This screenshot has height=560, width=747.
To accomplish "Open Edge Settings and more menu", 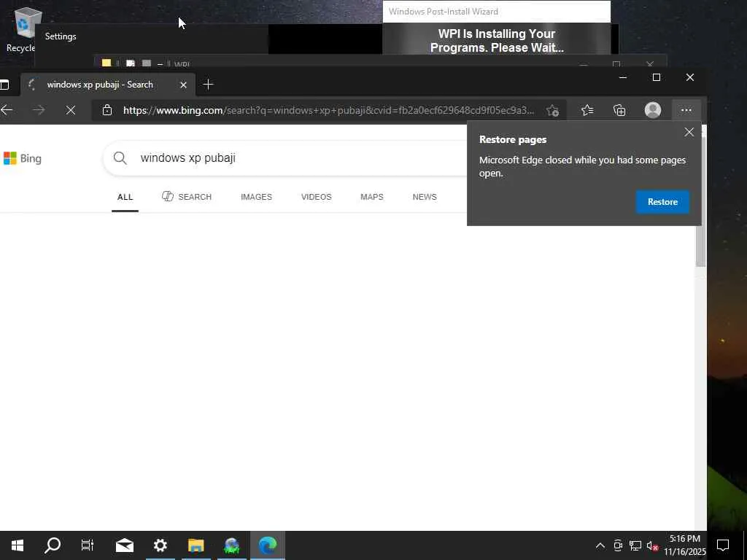I will coord(686,110).
